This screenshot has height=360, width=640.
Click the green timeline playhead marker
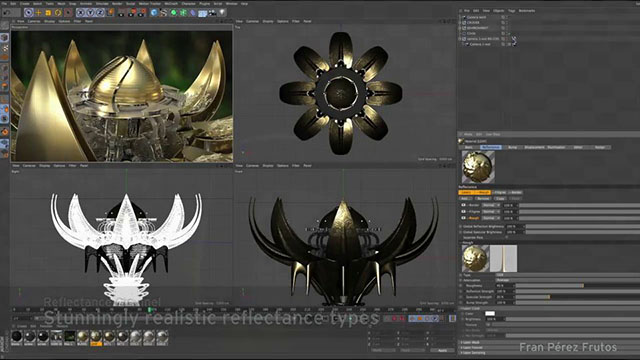[x=150, y=310]
